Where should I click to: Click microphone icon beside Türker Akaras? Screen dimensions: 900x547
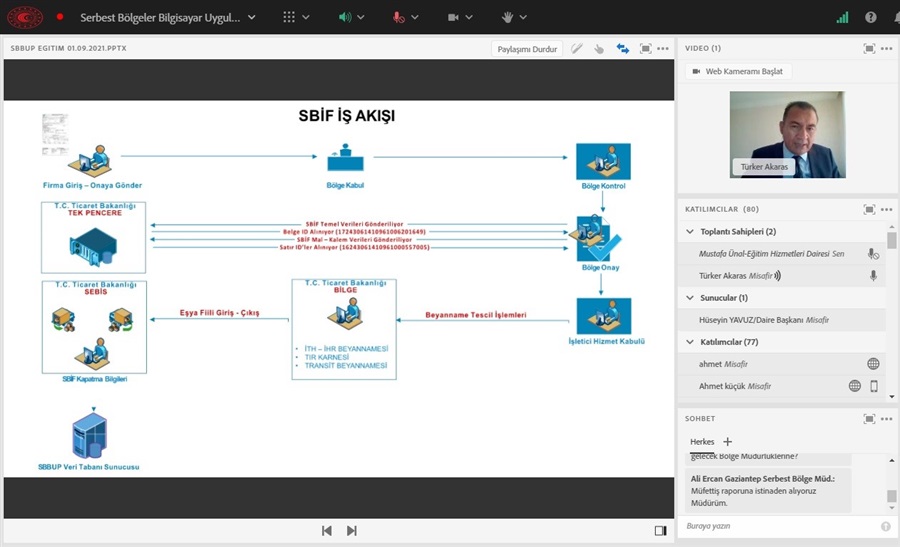click(x=873, y=276)
